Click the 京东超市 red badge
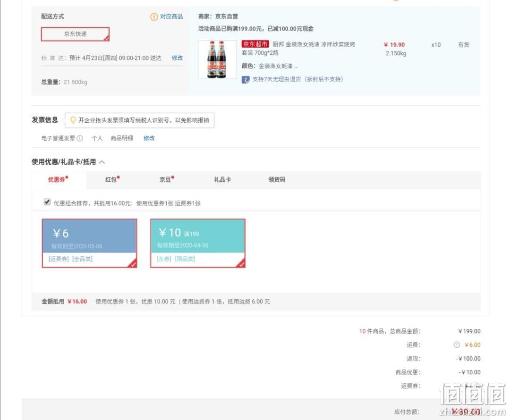The width and height of the screenshot is (510, 420). [255, 44]
